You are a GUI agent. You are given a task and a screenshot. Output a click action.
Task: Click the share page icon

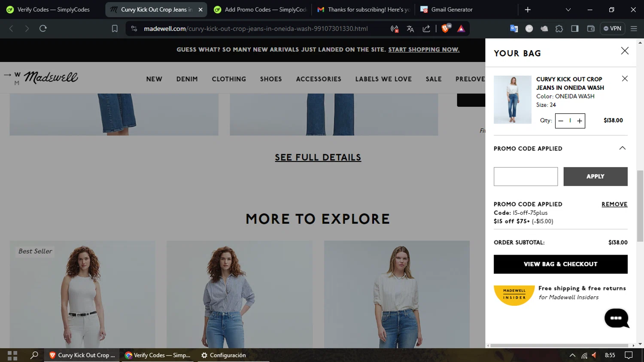426,29
